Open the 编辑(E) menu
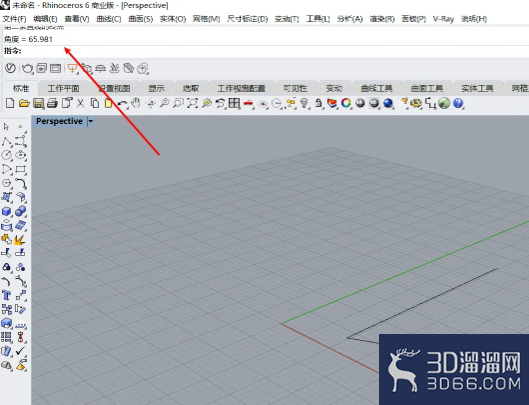This screenshot has height=405, width=529. tap(45, 19)
